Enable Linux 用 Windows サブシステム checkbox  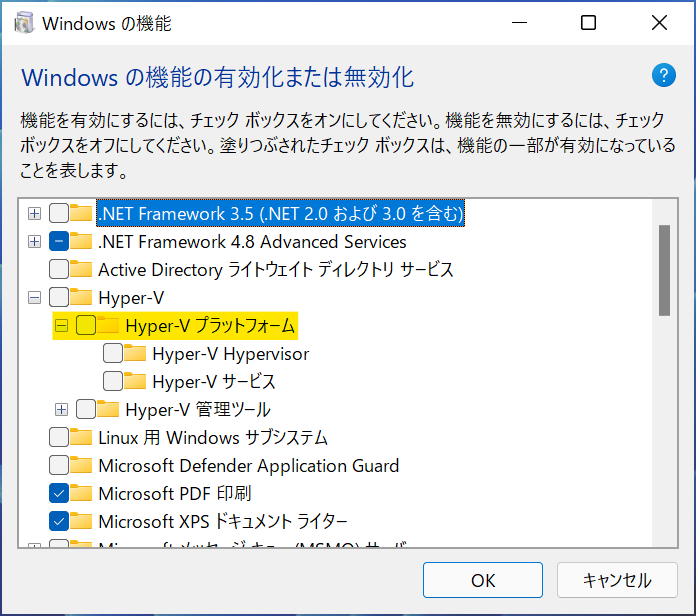pos(59,437)
